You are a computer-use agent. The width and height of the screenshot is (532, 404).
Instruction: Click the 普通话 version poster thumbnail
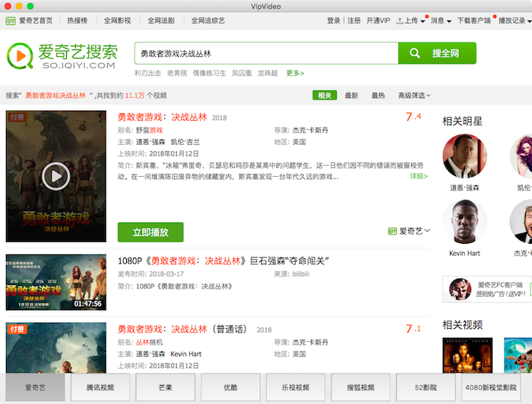(56, 348)
